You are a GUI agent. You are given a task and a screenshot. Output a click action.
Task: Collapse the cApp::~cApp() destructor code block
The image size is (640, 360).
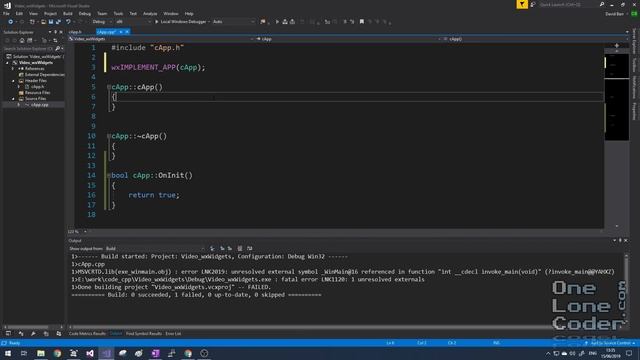(x=109, y=136)
